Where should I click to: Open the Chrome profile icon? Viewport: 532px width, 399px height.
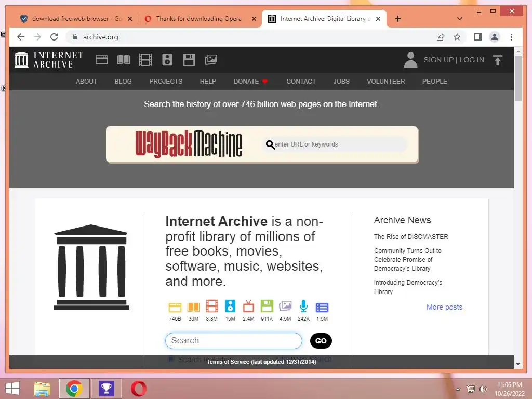[x=495, y=37]
